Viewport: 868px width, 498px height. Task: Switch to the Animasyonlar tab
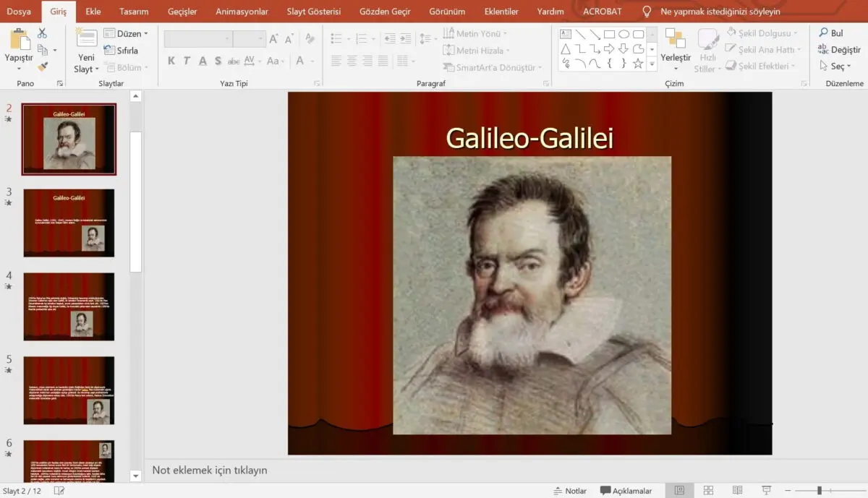242,12
